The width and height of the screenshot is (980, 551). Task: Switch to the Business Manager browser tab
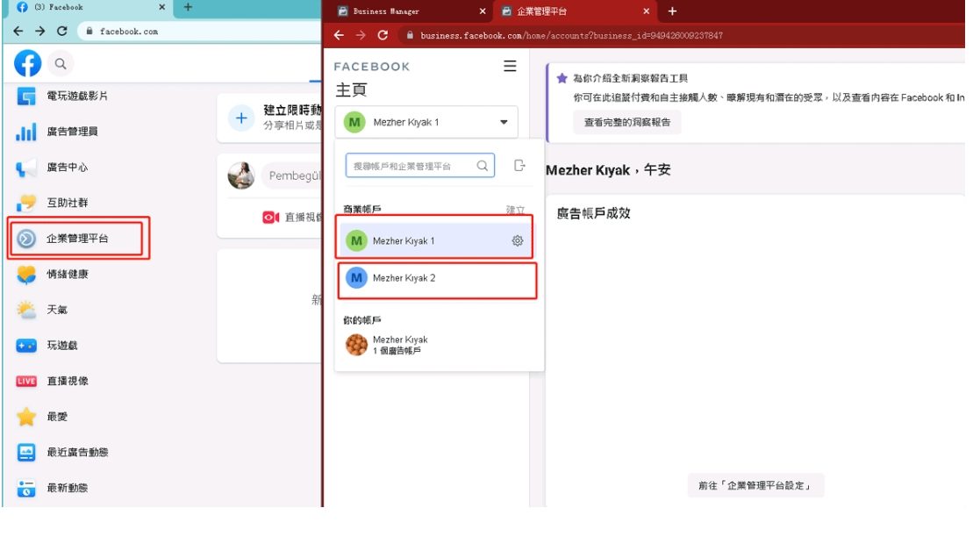click(x=411, y=11)
